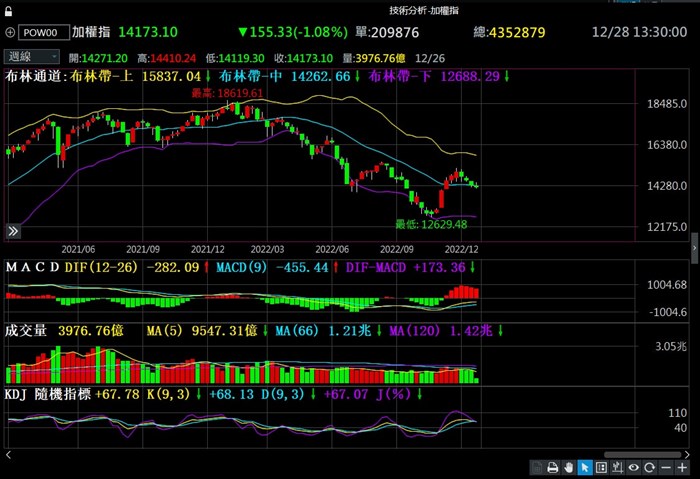Click the KDJ 隨機指標 indicator label
This screenshot has height=479, width=700.
click(46, 394)
